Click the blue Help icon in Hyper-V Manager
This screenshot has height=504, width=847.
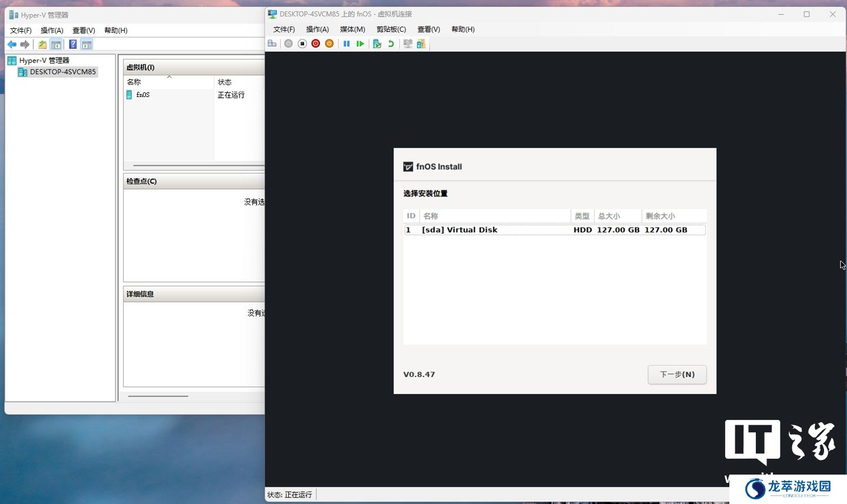tap(73, 44)
